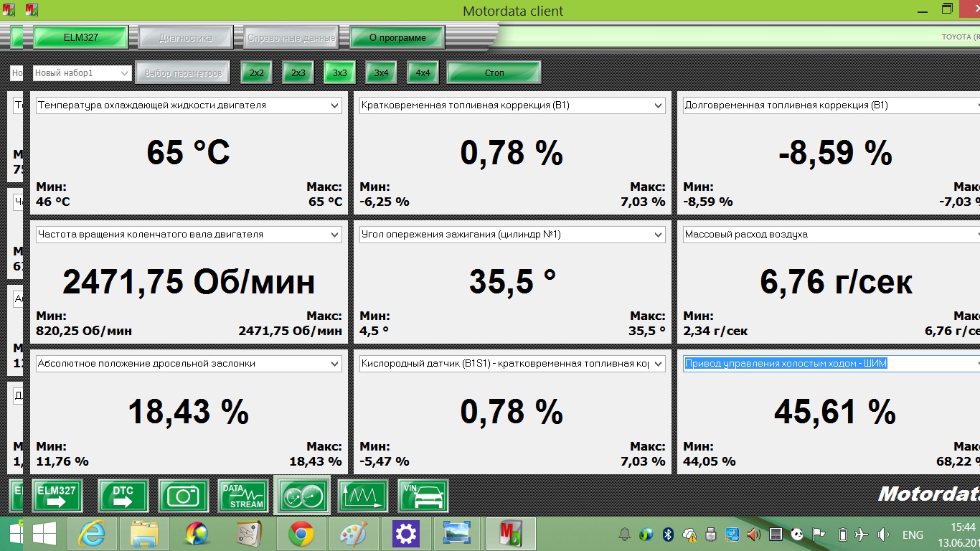Image resolution: width=980 pixels, height=551 pixels.
Task: Click the Bluetooth tray icon
Action: [x=667, y=534]
